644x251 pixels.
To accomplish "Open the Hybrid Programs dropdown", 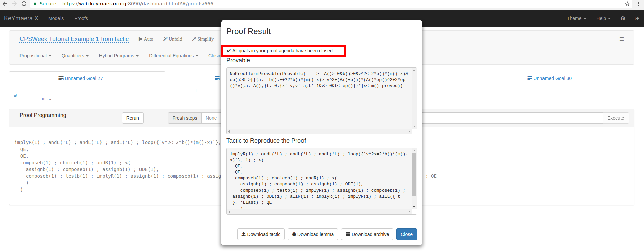I will tap(119, 56).
